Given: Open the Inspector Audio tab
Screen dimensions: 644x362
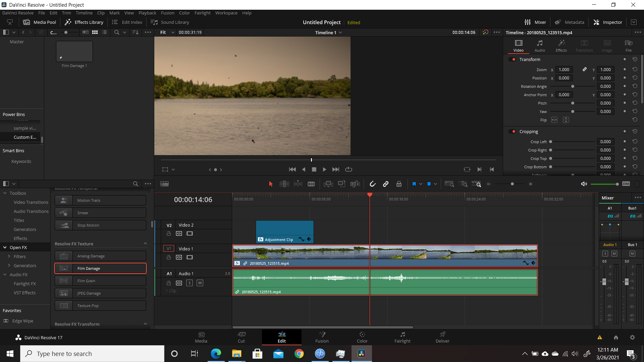Looking at the screenshot, I should coord(540,46).
